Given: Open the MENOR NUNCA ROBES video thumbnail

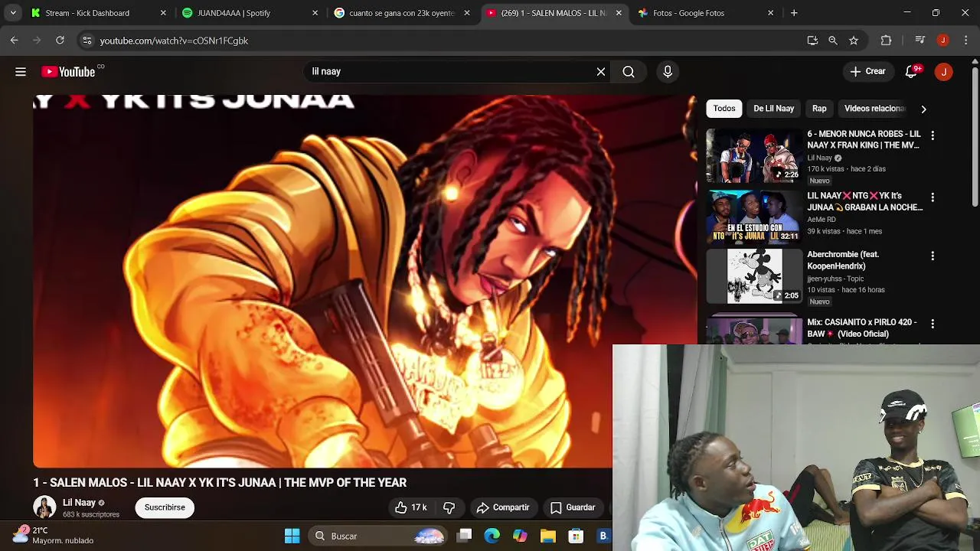Looking at the screenshot, I should click(754, 155).
